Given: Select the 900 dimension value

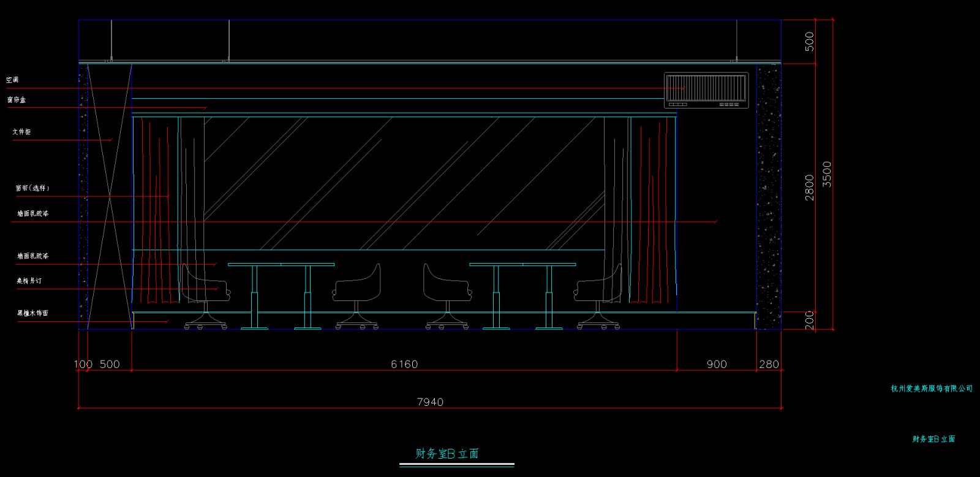Looking at the screenshot, I should tap(717, 364).
